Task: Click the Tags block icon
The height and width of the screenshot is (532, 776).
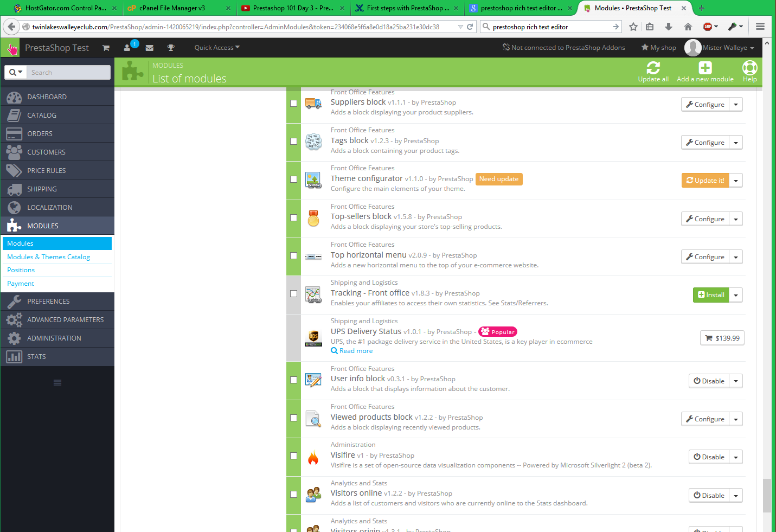Action: (x=313, y=142)
